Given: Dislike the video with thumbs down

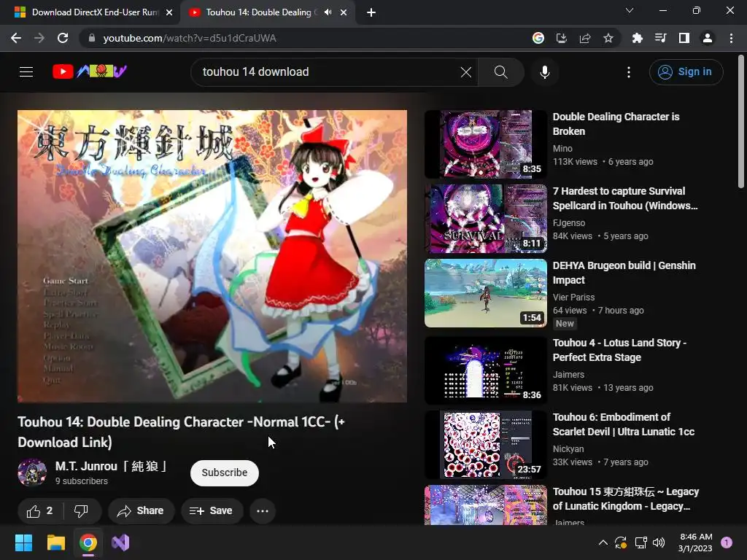Looking at the screenshot, I should pos(82,511).
